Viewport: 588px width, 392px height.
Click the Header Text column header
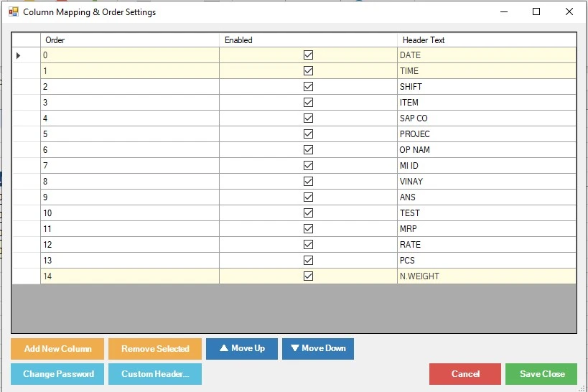[486, 40]
